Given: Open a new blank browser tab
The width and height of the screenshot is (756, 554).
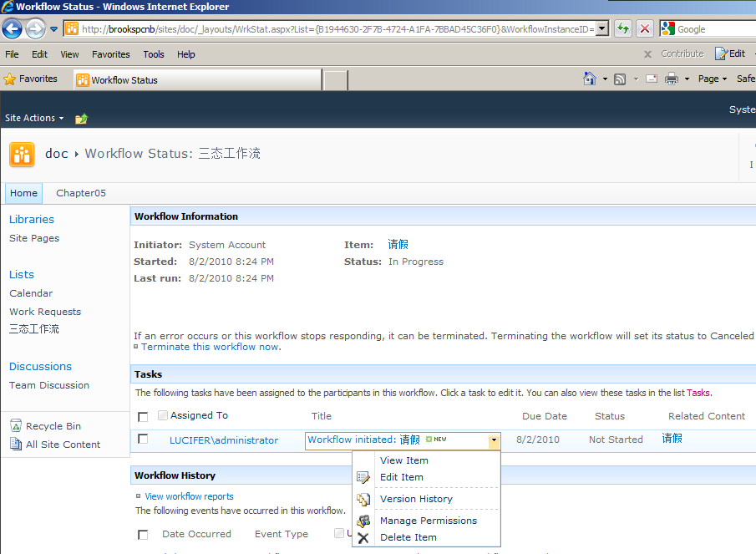Looking at the screenshot, I should pyautogui.click(x=336, y=80).
